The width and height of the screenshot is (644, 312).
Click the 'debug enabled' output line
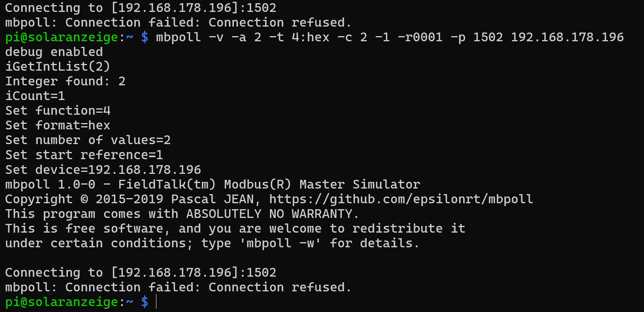pos(54,52)
